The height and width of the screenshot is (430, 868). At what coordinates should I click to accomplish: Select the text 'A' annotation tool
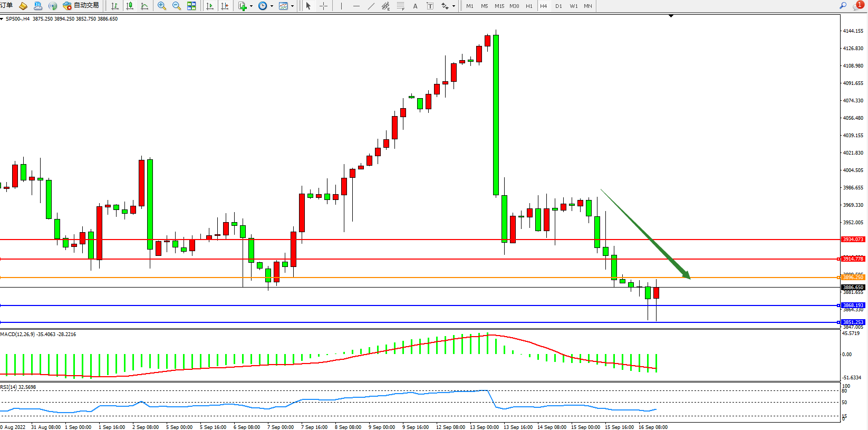[415, 6]
